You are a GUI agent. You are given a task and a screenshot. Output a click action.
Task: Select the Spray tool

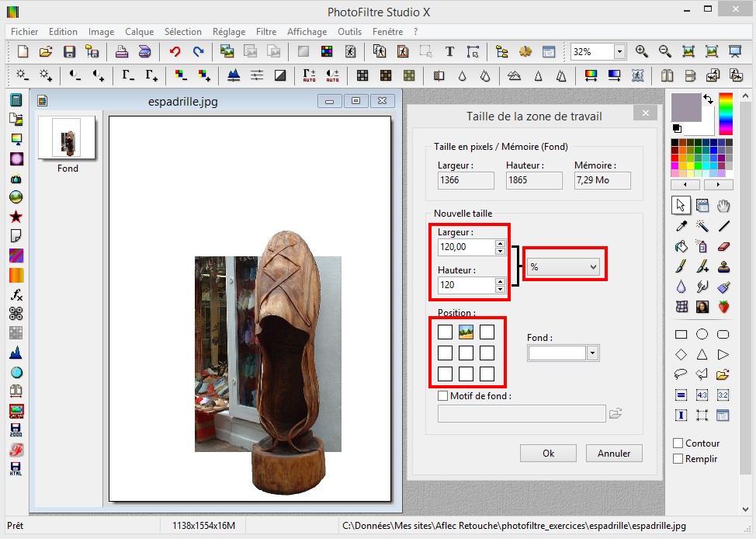coord(702,246)
